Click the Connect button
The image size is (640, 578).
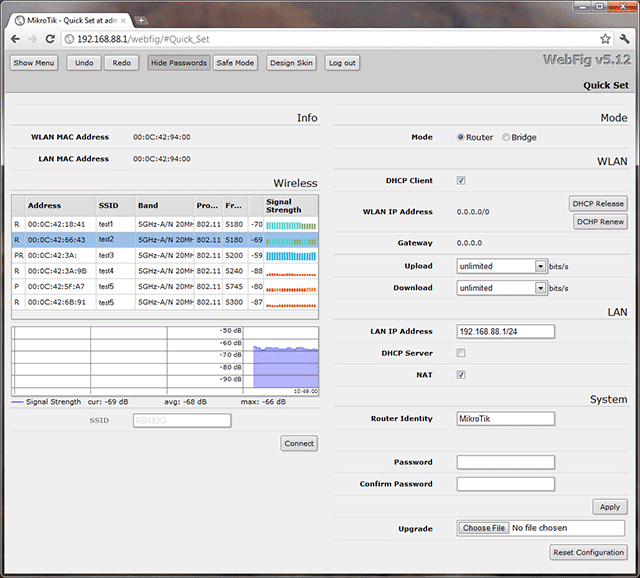pyautogui.click(x=299, y=444)
